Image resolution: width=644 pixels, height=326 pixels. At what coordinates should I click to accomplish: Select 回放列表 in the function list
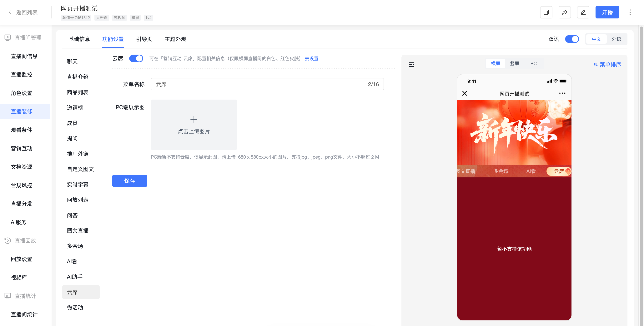click(78, 200)
